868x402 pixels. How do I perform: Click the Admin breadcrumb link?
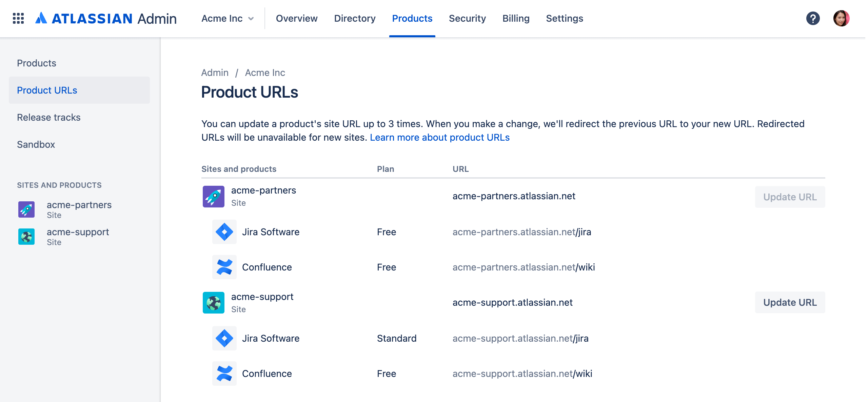click(x=215, y=73)
